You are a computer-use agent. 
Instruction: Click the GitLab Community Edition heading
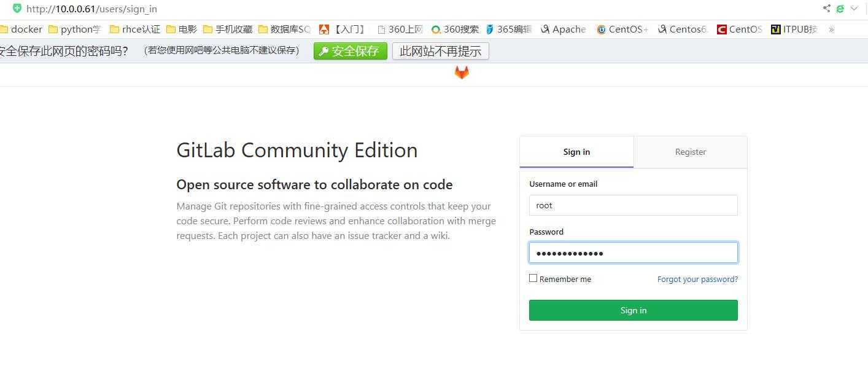point(297,151)
